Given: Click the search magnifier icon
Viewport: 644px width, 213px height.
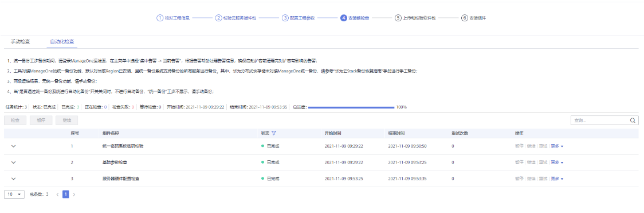Looking at the screenshot, I should coord(633,121).
